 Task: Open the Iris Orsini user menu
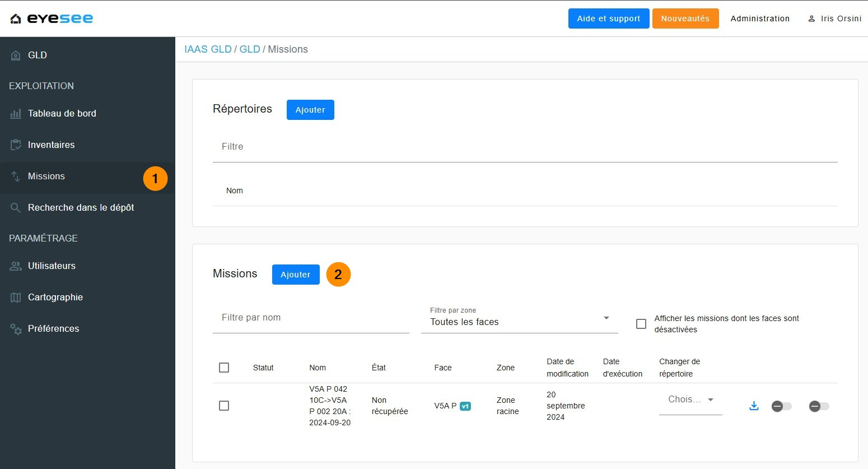pyautogui.click(x=834, y=18)
